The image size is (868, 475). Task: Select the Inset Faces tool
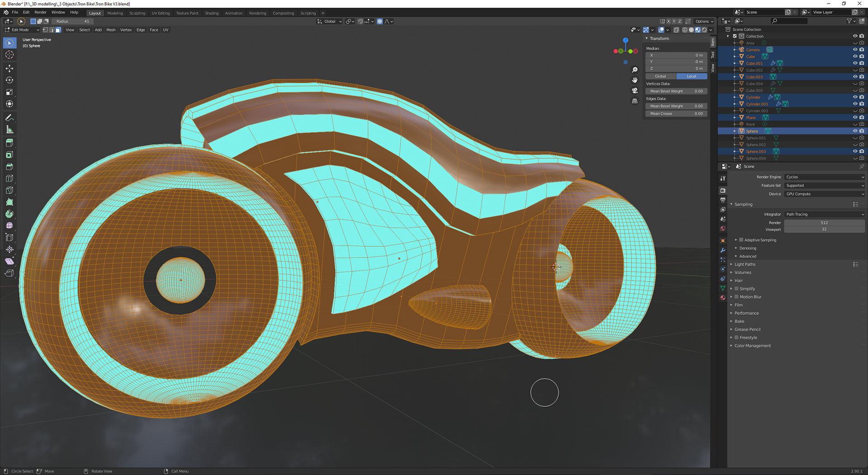coord(9,155)
